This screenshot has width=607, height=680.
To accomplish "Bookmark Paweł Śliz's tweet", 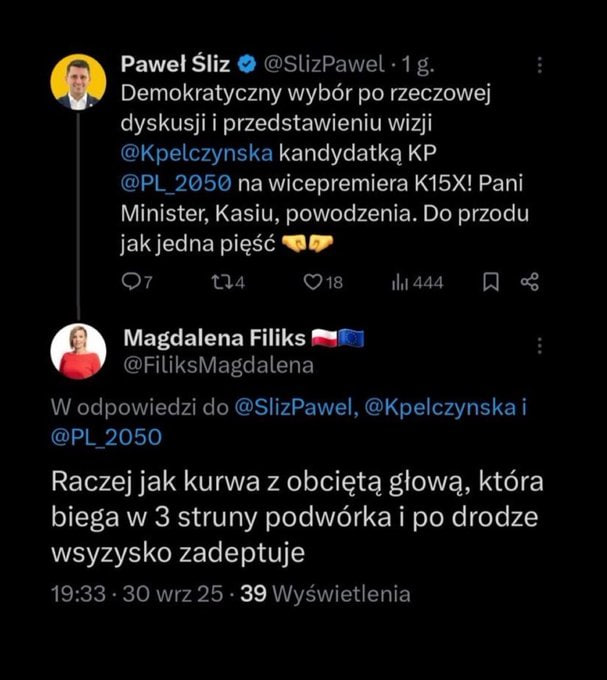I will [x=491, y=282].
